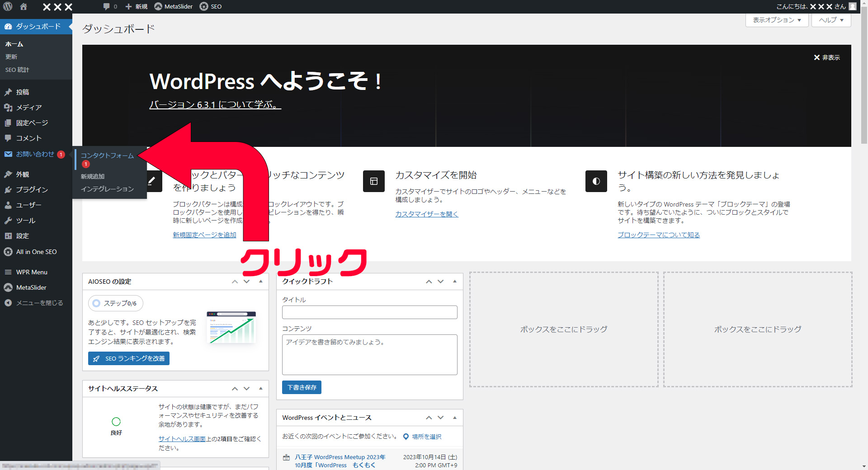Screen dimensions: 868x470
Task: Click the user avatar in admin bar
Action: (x=853, y=6)
